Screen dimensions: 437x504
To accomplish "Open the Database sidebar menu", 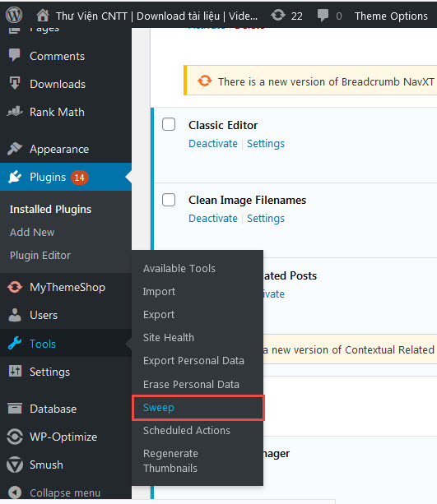I will (53, 409).
